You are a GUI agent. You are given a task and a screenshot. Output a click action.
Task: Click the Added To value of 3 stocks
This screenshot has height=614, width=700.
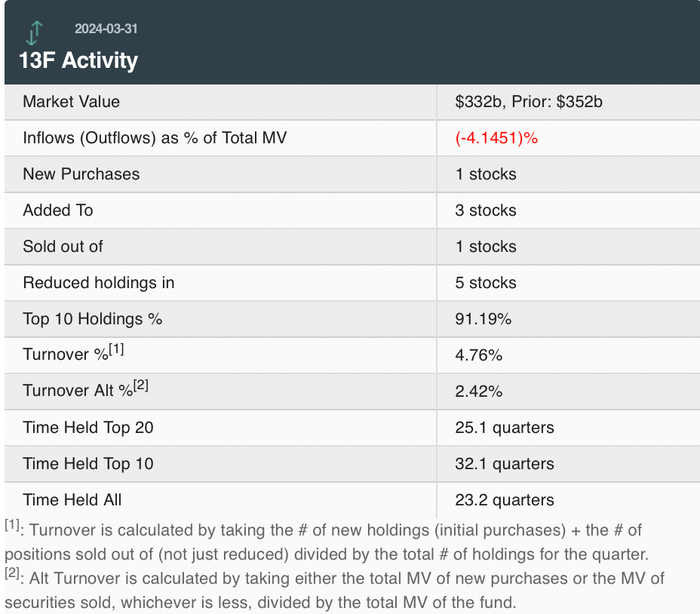click(485, 210)
